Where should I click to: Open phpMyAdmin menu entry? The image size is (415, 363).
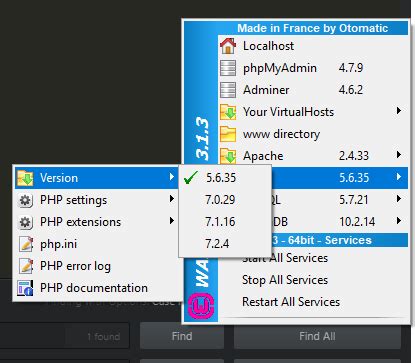click(313, 68)
